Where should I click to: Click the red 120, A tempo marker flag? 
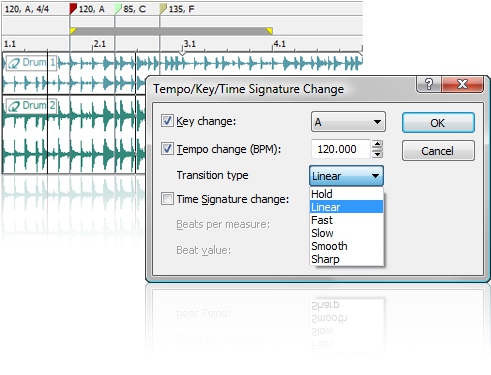[73, 9]
